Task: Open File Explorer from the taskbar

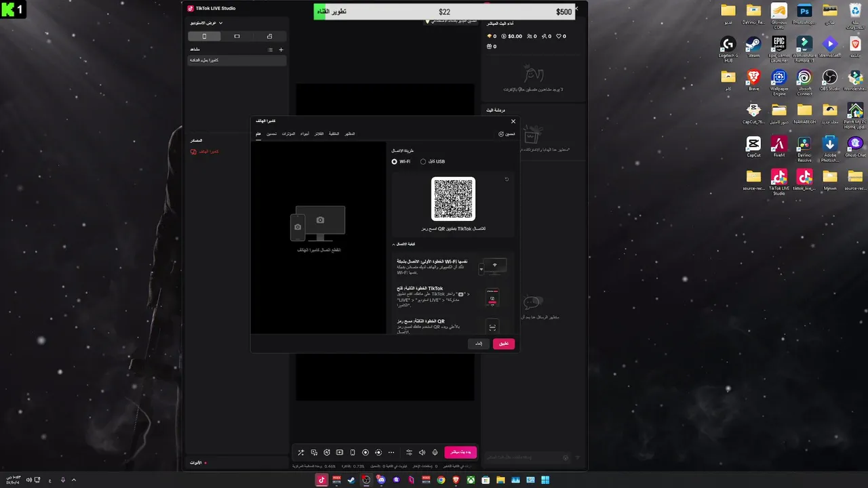Action: 500,480
